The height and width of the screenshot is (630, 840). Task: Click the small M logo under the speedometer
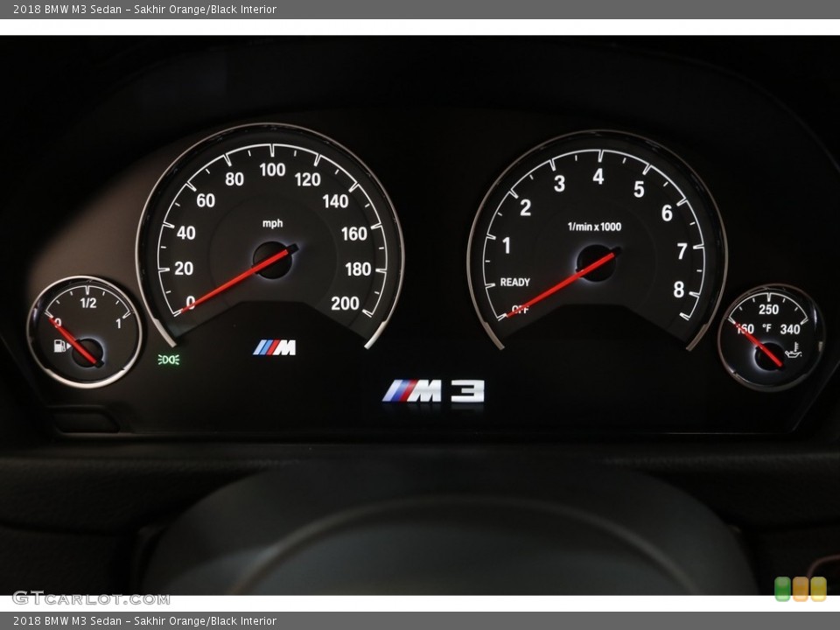coord(274,347)
